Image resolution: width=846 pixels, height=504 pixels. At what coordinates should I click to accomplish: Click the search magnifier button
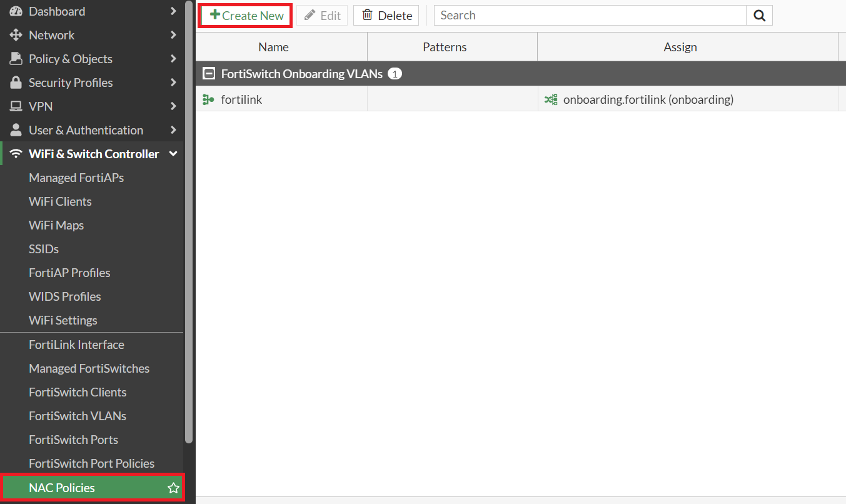click(759, 16)
